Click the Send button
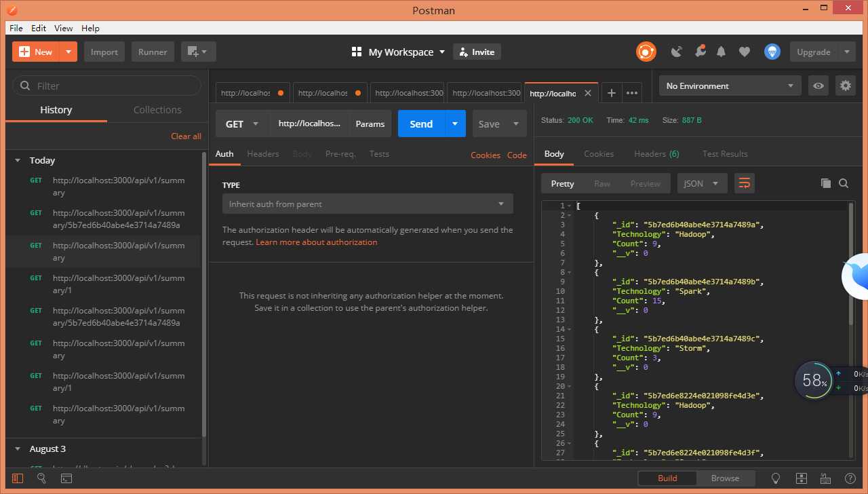 coord(421,123)
